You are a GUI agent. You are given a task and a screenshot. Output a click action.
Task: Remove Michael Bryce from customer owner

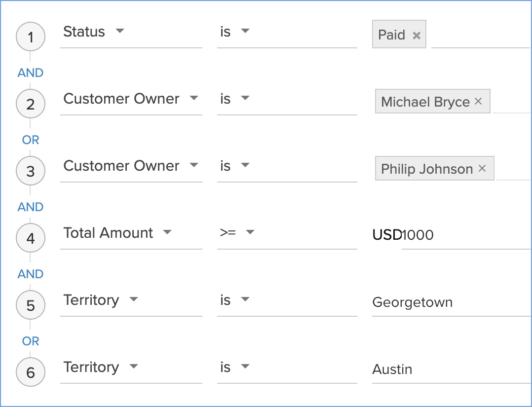tap(478, 102)
